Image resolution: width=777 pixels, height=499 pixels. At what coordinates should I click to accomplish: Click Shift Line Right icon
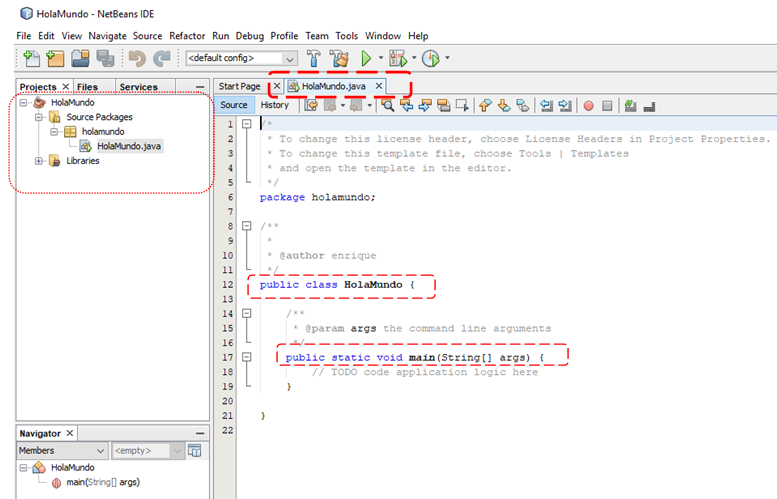564,105
